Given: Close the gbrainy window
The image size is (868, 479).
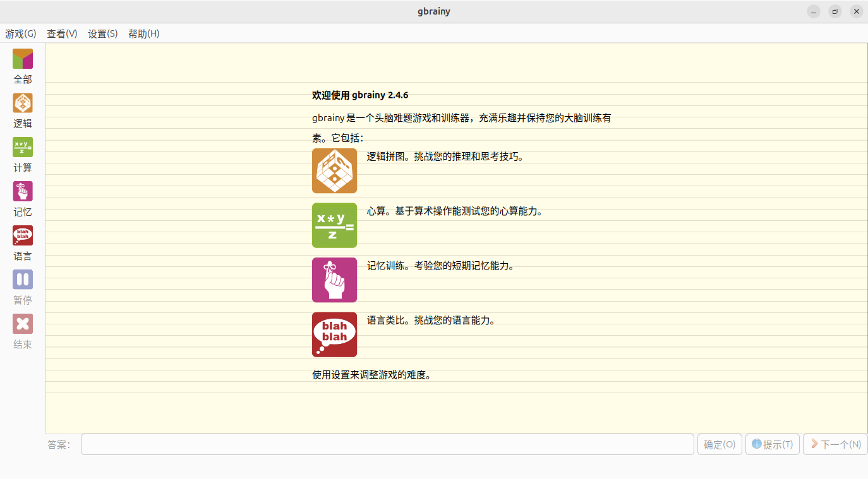Looking at the screenshot, I should 857,11.
